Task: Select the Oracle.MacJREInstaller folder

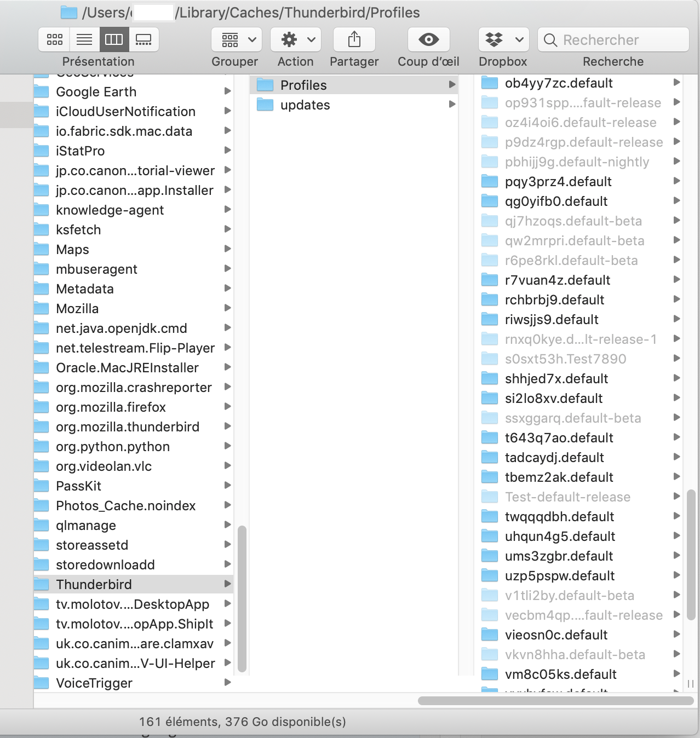Action: pyautogui.click(x=134, y=367)
